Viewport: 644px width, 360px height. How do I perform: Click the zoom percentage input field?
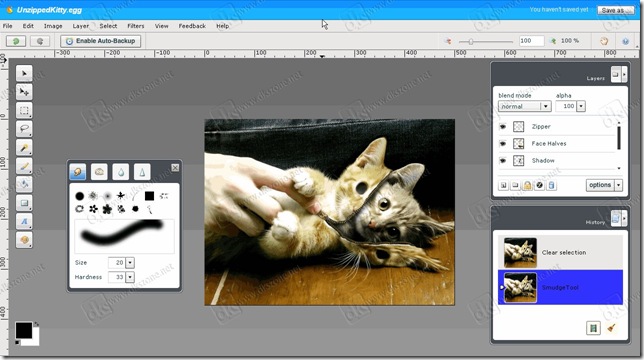(x=531, y=41)
